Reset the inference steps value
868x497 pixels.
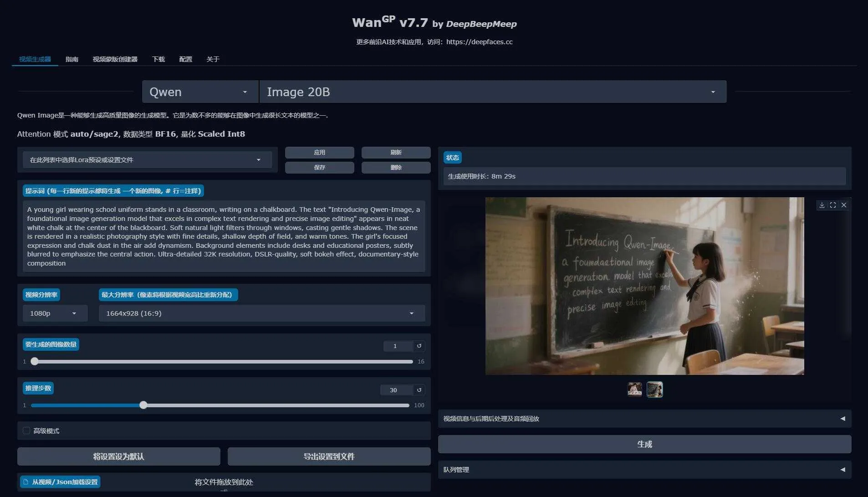[x=419, y=390]
